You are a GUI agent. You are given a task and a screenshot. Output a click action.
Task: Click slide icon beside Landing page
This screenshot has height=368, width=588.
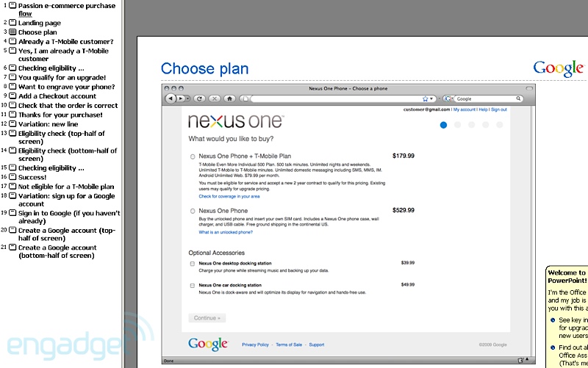pos(12,23)
